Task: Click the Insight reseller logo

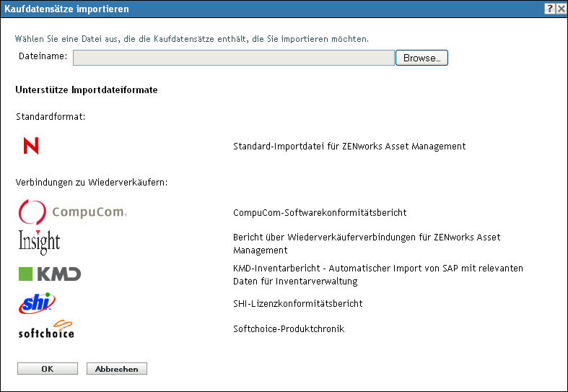Action: pyautogui.click(x=39, y=242)
